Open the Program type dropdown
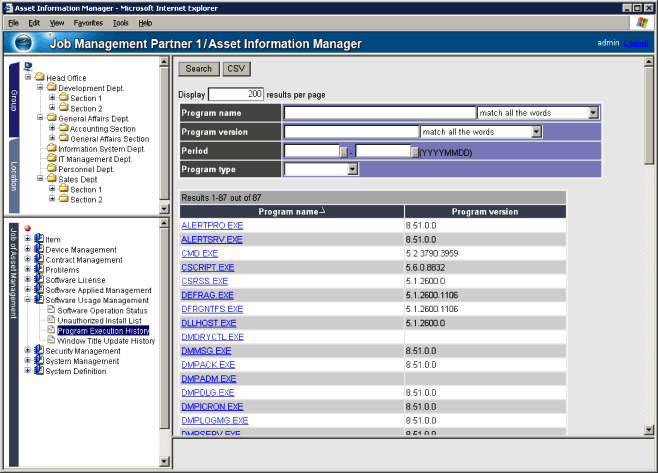 point(352,169)
